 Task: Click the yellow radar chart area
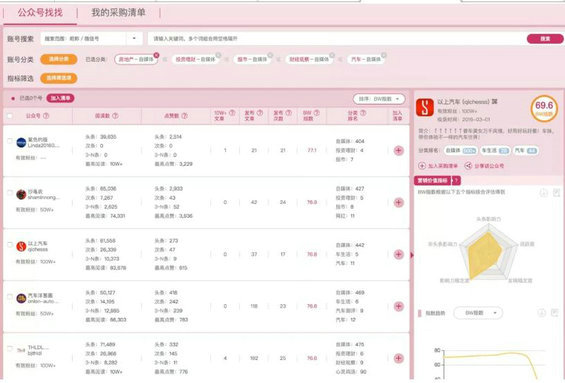pos(485,254)
